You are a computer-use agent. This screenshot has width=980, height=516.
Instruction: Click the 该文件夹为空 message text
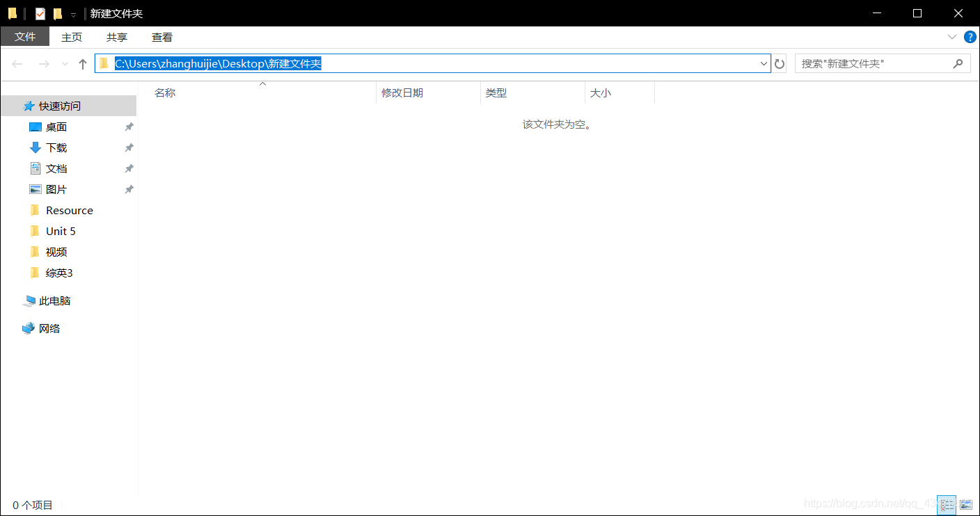pos(557,124)
